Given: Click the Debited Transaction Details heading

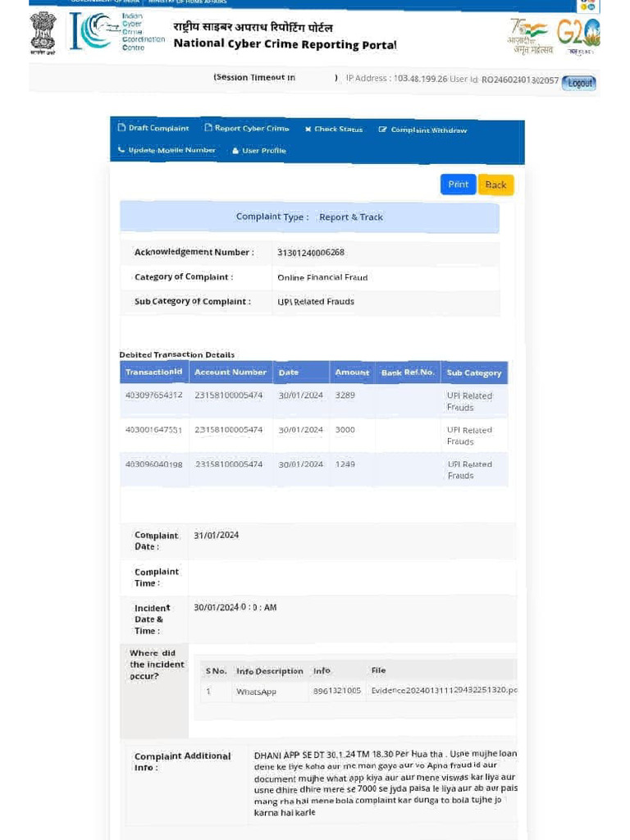Looking at the screenshot, I should tap(177, 354).
